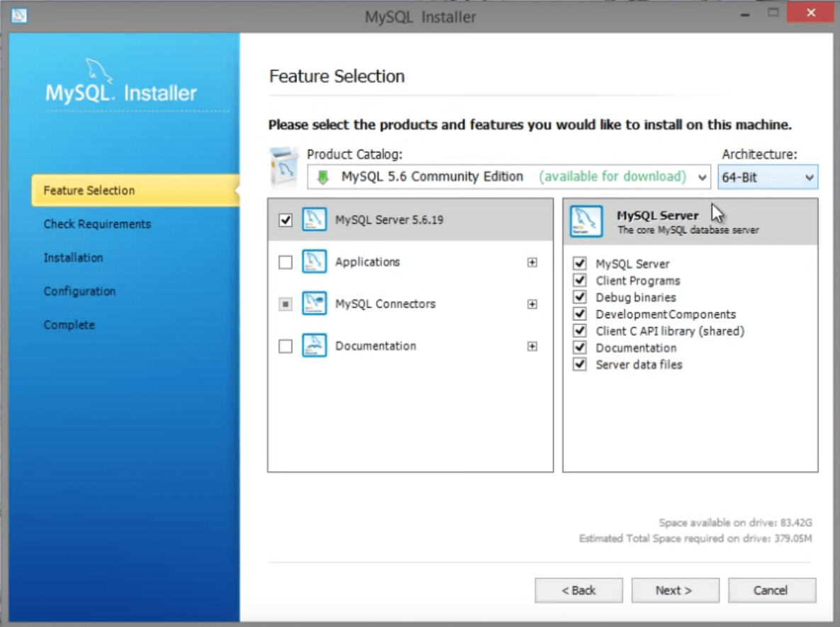Click the 'Space available on drive: 83.42G' text
The image size is (840, 627).
(736, 523)
